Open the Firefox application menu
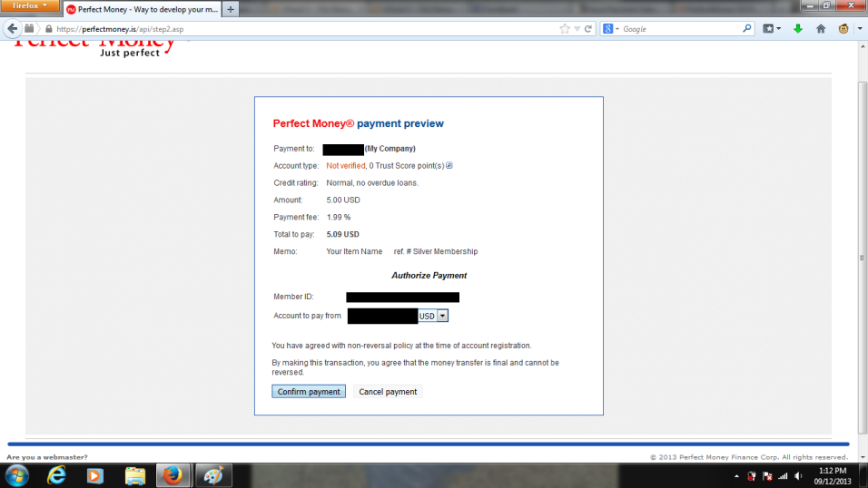The width and height of the screenshot is (868, 488). pyautogui.click(x=29, y=5)
